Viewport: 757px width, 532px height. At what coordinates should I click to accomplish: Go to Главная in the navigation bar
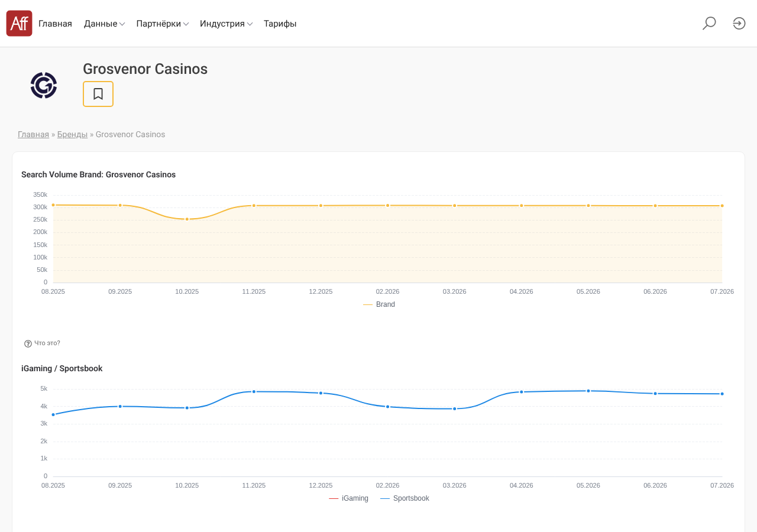tap(55, 24)
